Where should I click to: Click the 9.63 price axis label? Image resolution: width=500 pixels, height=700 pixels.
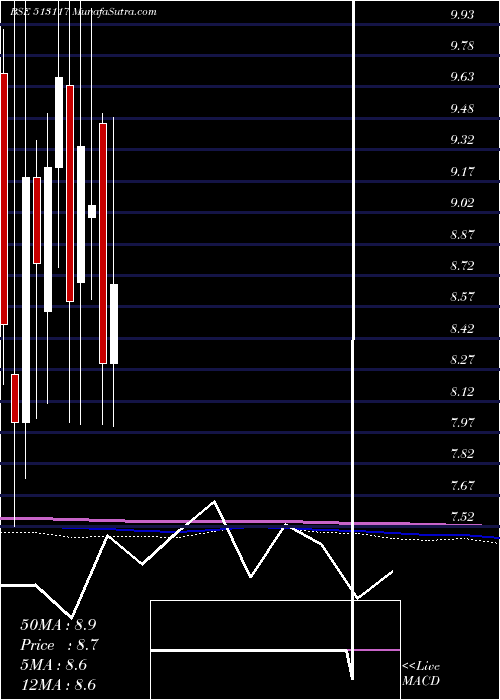click(462, 77)
